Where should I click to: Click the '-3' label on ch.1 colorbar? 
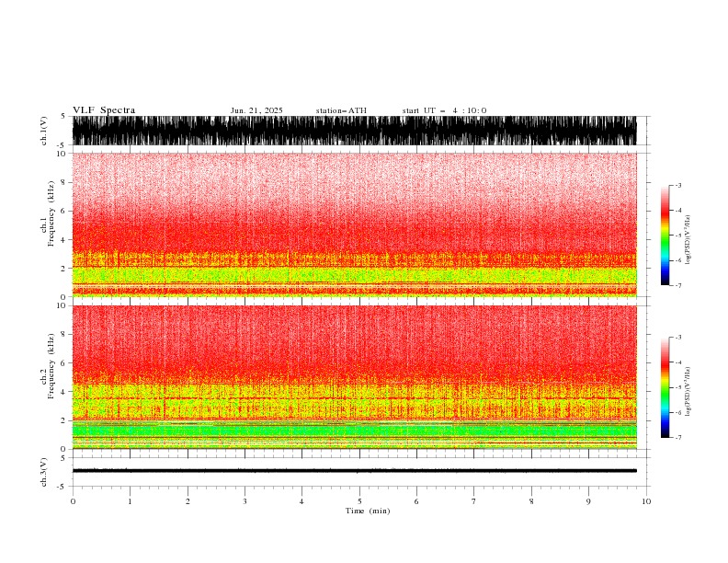point(677,186)
